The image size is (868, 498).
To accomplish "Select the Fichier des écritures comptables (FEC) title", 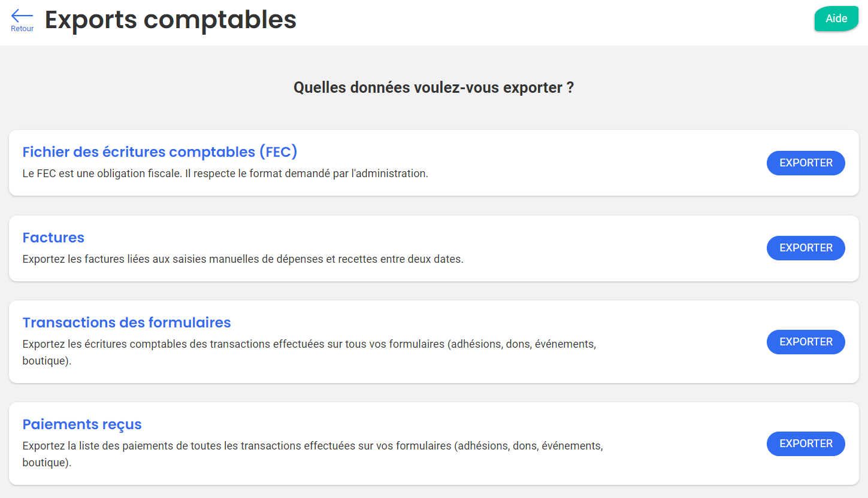I will click(160, 152).
